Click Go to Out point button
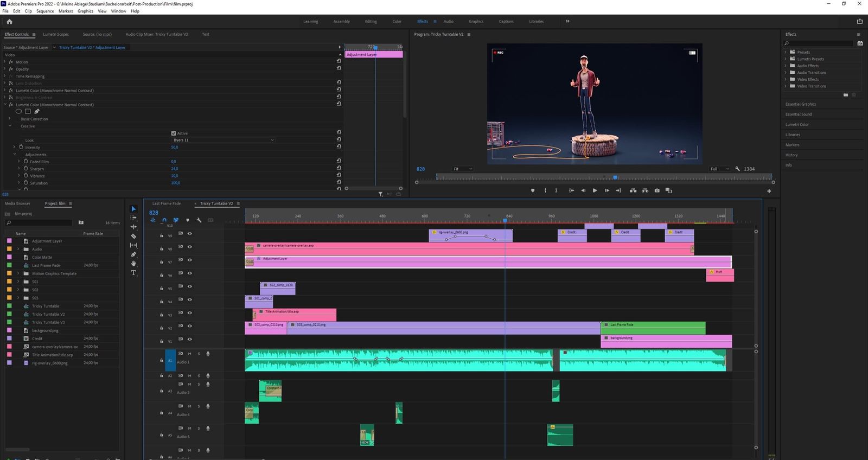The width and height of the screenshot is (868, 460). pyautogui.click(x=618, y=190)
